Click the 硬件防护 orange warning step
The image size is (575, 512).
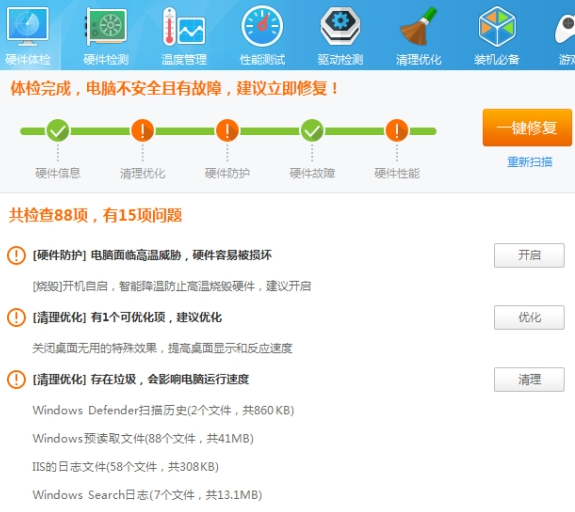click(227, 131)
